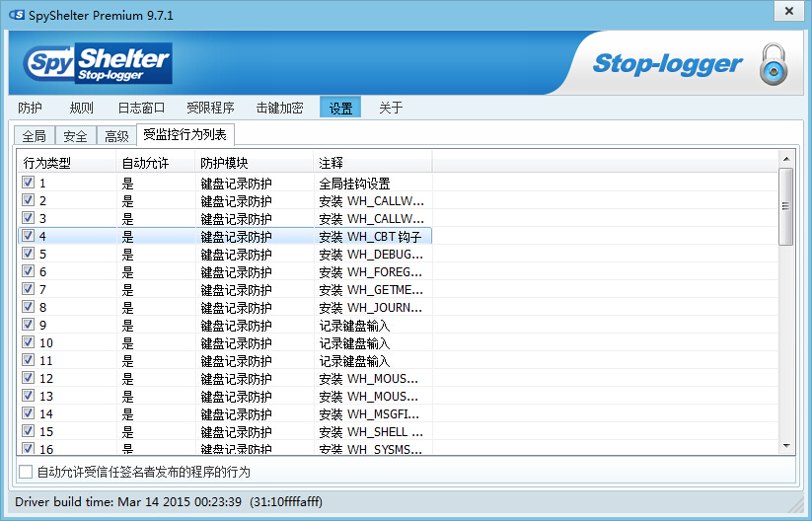Select the 安装 WH_MSGFI... comment cell
The image size is (812, 521).
(x=369, y=413)
